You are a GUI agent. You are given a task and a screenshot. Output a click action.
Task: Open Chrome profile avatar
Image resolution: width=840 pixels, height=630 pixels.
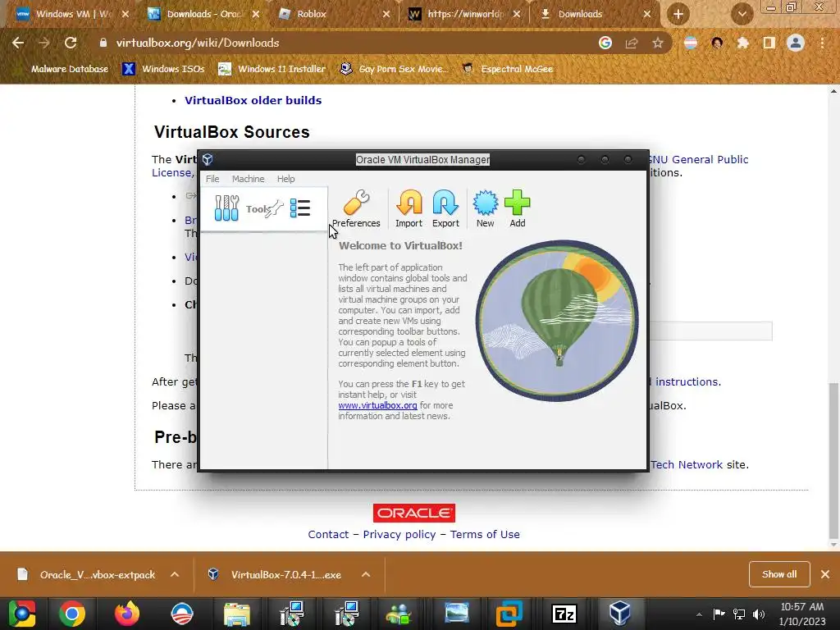[796, 43]
